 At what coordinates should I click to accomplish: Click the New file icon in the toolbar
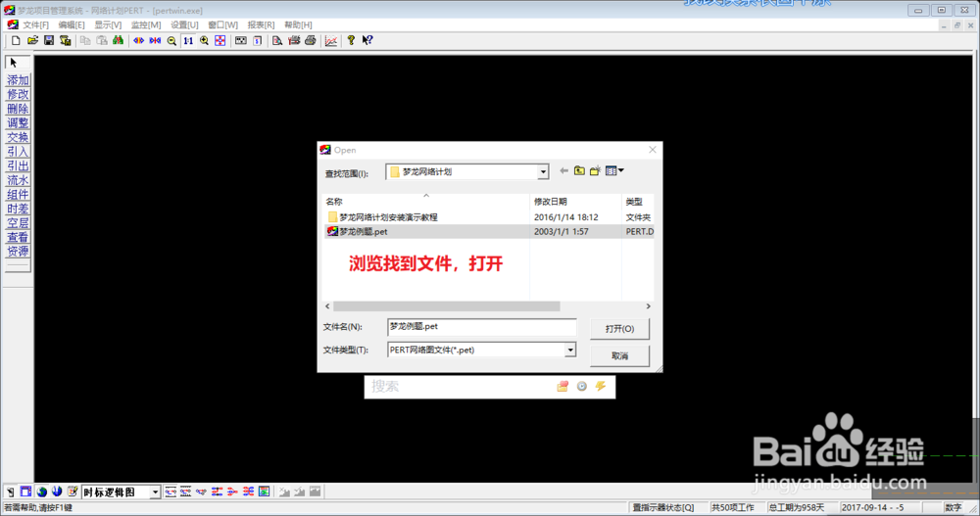pyautogui.click(x=16, y=40)
